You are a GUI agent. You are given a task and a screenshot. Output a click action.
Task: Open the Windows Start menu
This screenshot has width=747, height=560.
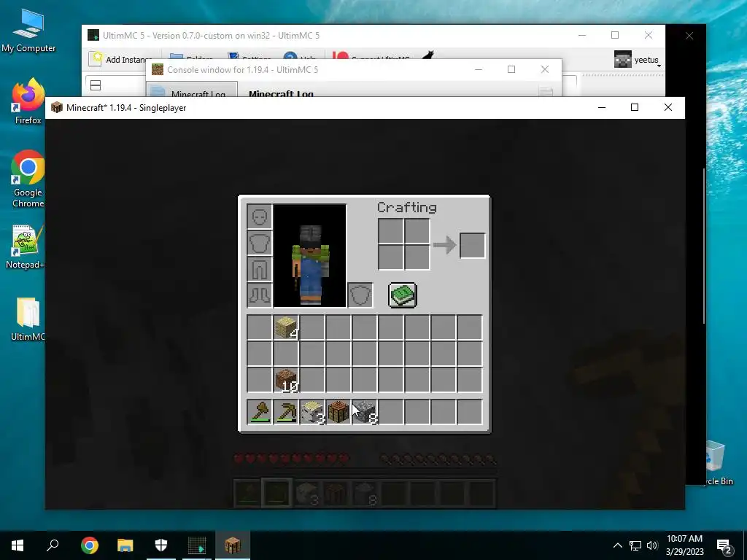[x=18, y=545]
